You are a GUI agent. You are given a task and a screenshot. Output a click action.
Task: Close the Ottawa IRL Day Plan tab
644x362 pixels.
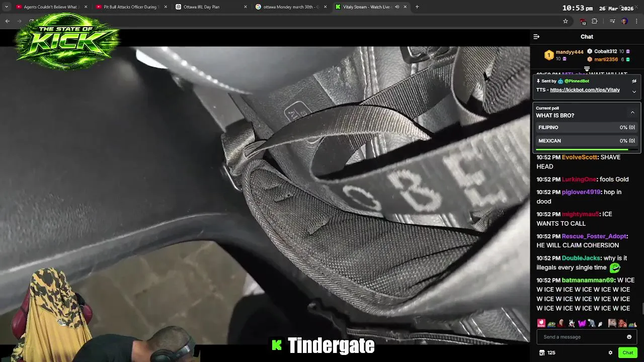coord(246,7)
